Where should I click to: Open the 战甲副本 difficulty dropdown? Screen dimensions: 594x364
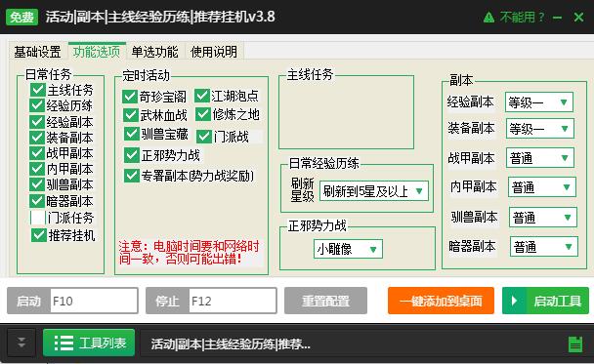coord(540,158)
